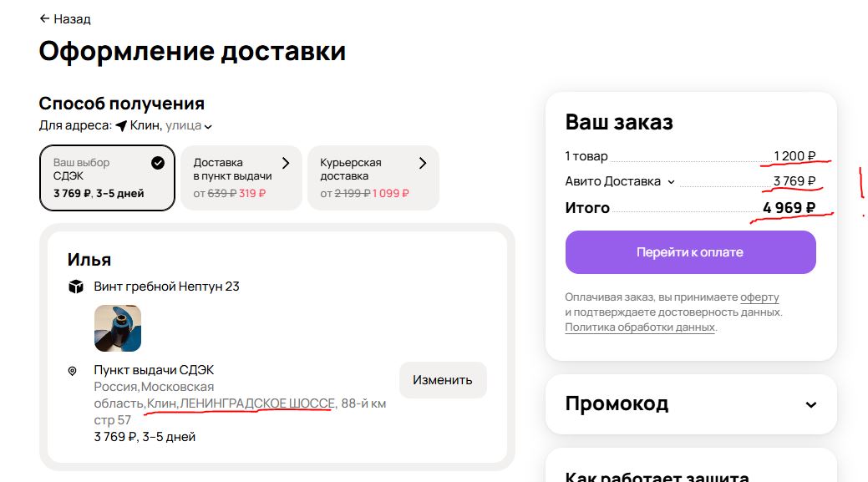Viewport: 868px width, 482px height.
Task: Choose Курьерская доставка option
Action: coord(373,178)
